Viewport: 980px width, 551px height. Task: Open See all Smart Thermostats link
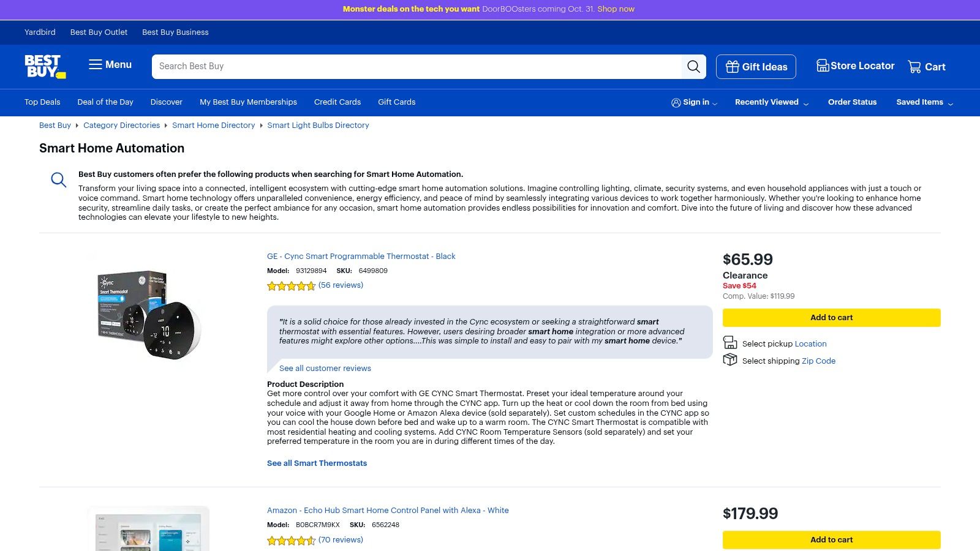pos(317,463)
